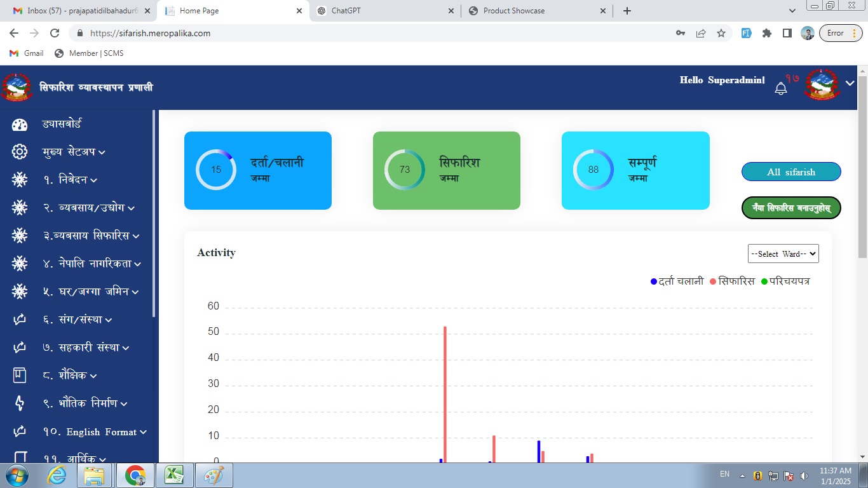This screenshot has height=488, width=868.
Task: Toggle परिचयपत्र legend series in chart
Action: click(x=785, y=281)
